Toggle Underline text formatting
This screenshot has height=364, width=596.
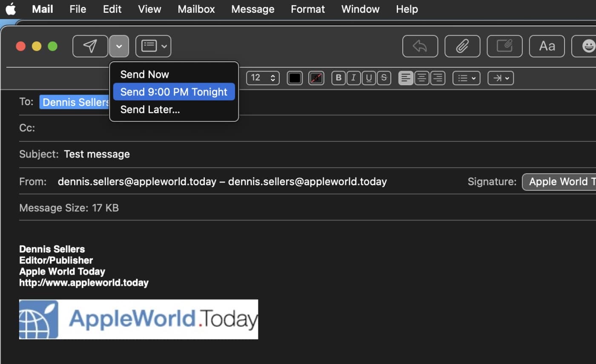[369, 78]
